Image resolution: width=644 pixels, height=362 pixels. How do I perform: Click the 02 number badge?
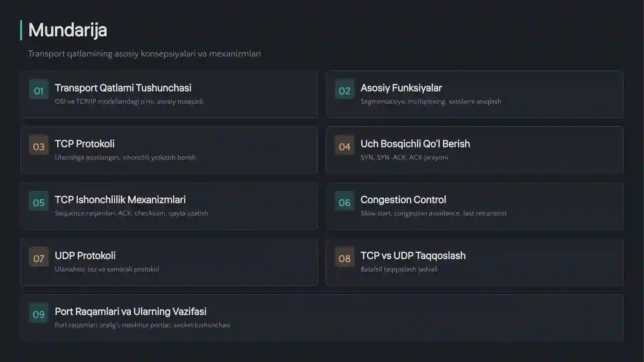click(345, 89)
